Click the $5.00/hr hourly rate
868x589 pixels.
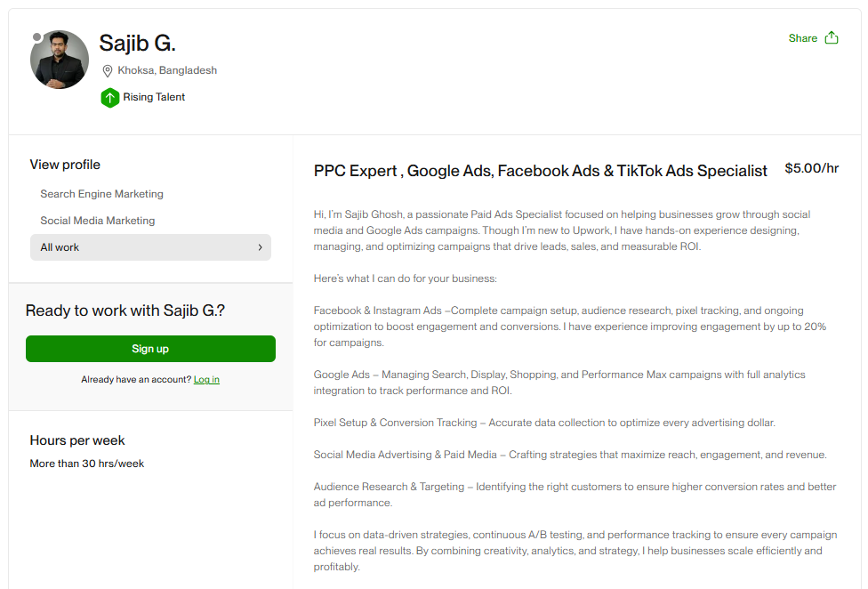tap(811, 168)
